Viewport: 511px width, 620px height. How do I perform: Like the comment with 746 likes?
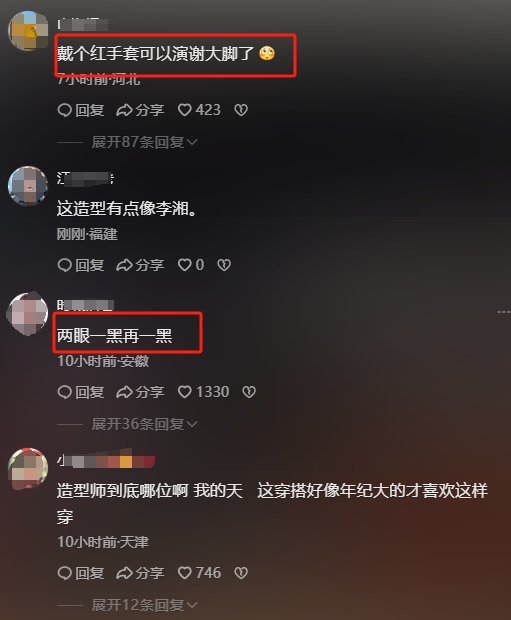(199, 573)
